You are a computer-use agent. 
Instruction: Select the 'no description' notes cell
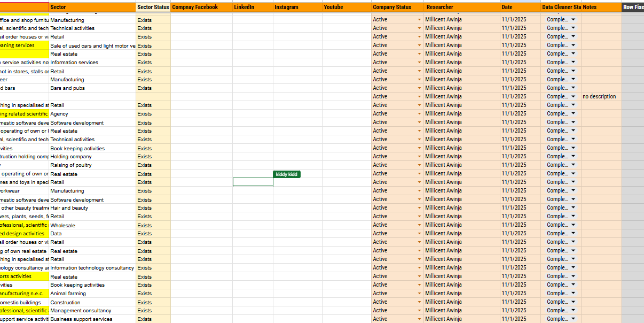(x=601, y=97)
